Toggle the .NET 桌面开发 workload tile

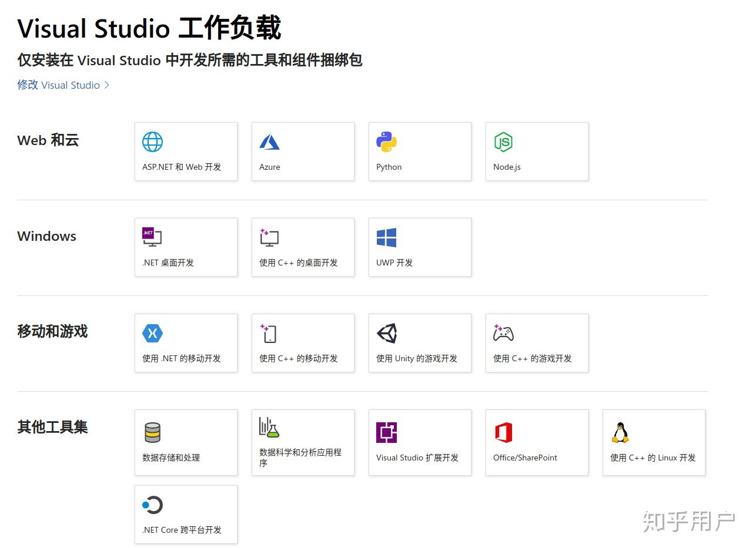pos(186,247)
